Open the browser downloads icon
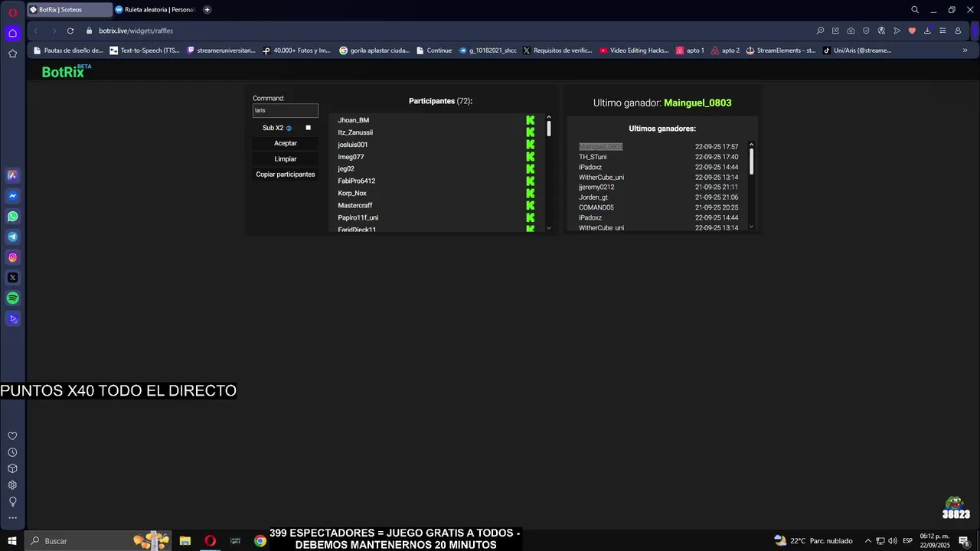Viewport: 980px width, 551px height. 927,31
